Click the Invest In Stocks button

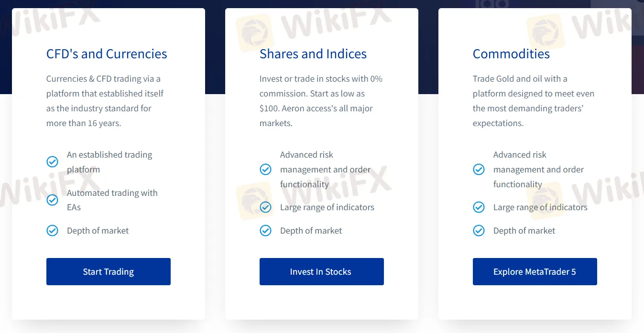pos(322,272)
